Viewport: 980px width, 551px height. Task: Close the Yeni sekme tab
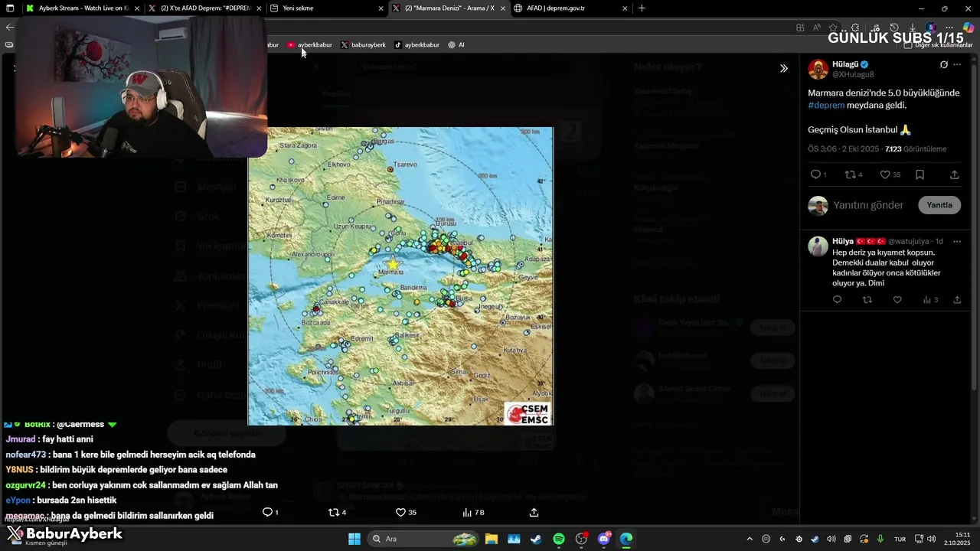(x=381, y=8)
